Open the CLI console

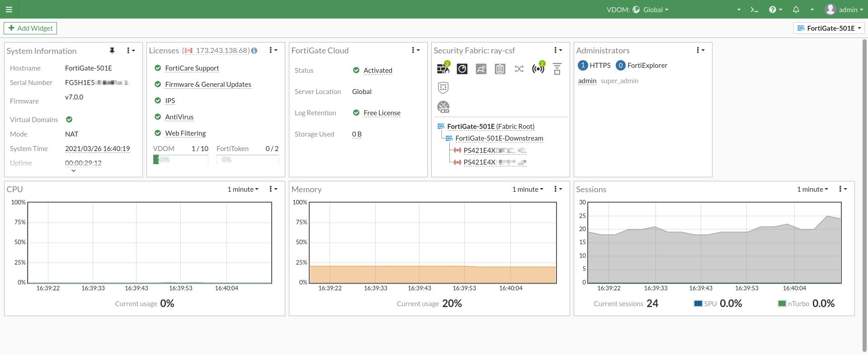754,9
